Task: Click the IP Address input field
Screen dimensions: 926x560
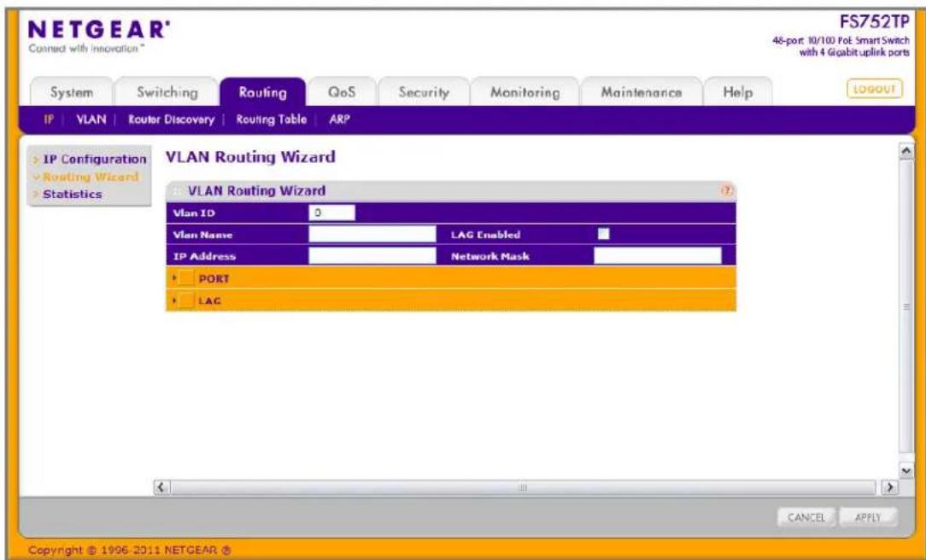Action: click(372, 255)
